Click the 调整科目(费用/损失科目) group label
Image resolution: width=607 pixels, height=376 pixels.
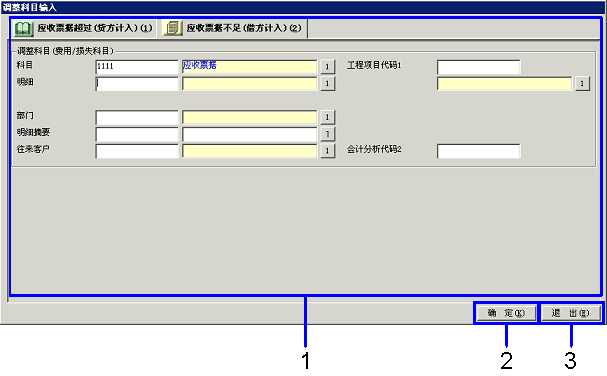pyautogui.click(x=65, y=51)
